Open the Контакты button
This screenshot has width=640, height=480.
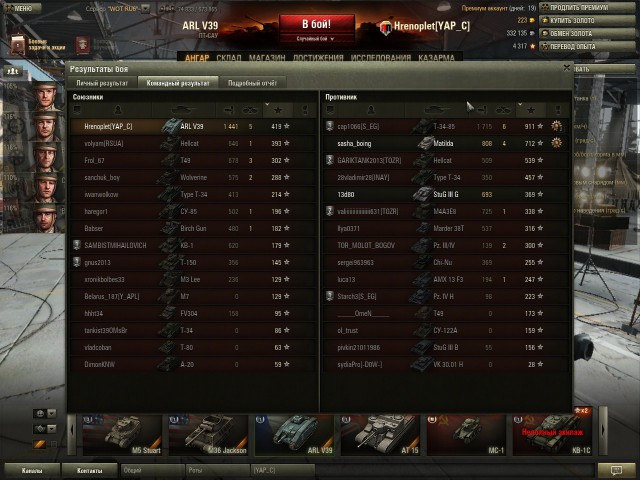[89, 471]
